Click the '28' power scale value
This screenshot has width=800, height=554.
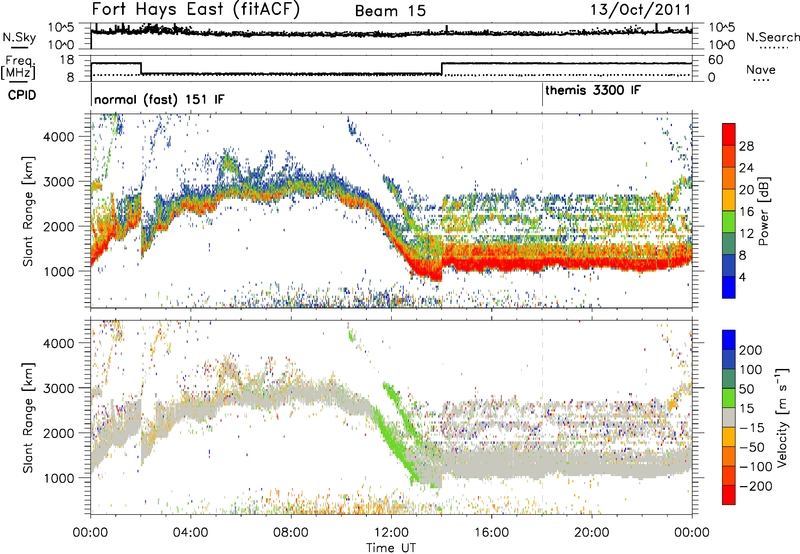(746, 146)
